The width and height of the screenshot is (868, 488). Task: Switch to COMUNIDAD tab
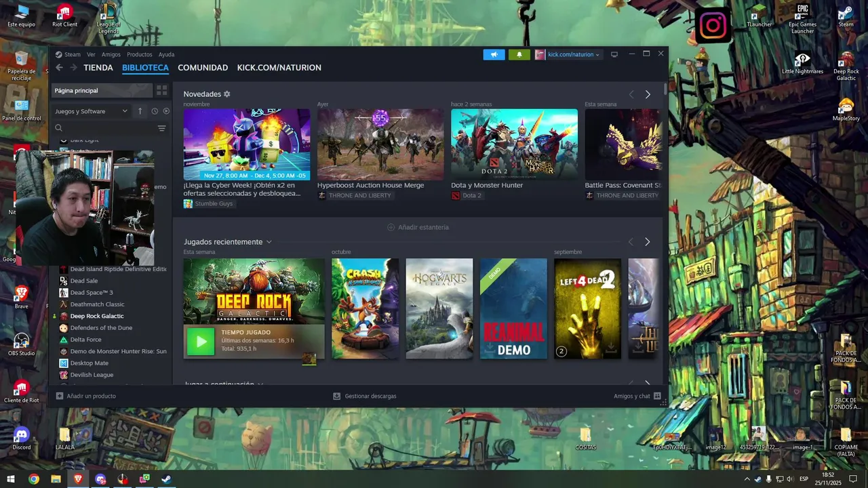tap(203, 68)
